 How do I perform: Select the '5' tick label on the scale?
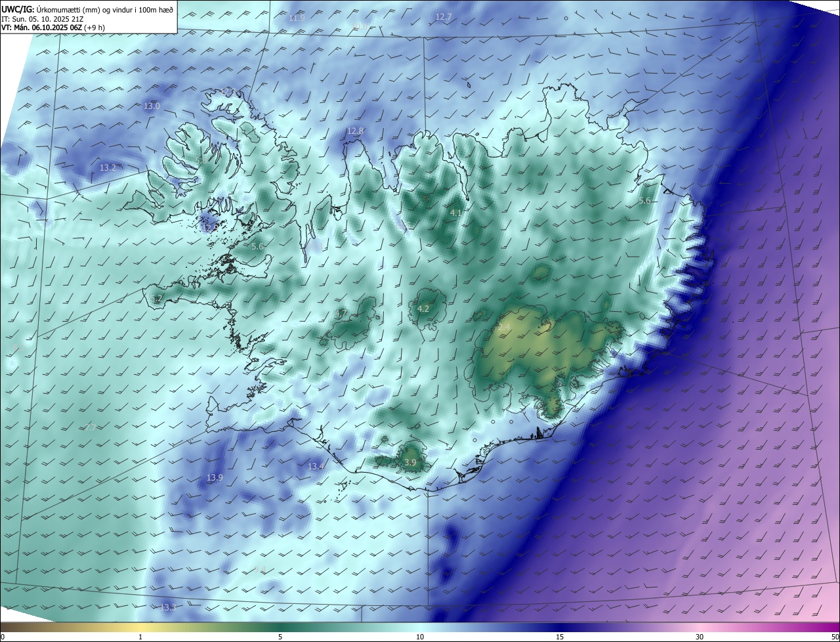click(280, 637)
